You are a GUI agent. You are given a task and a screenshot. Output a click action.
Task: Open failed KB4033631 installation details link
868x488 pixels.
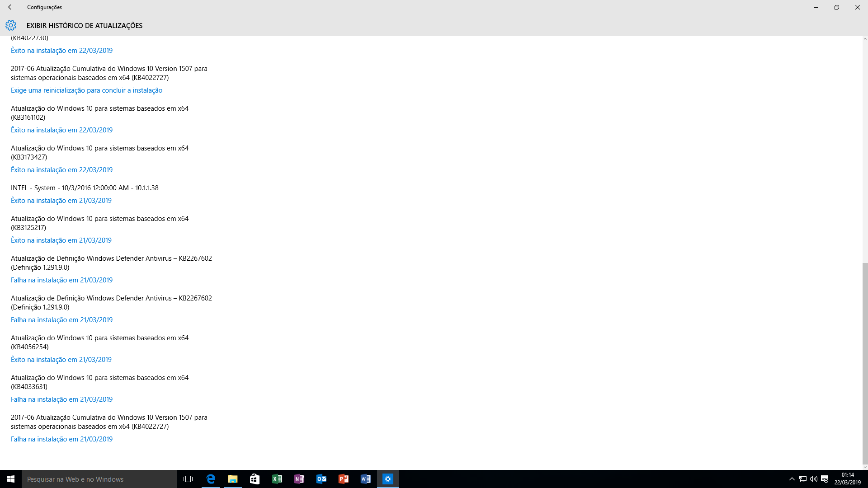(61, 399)
